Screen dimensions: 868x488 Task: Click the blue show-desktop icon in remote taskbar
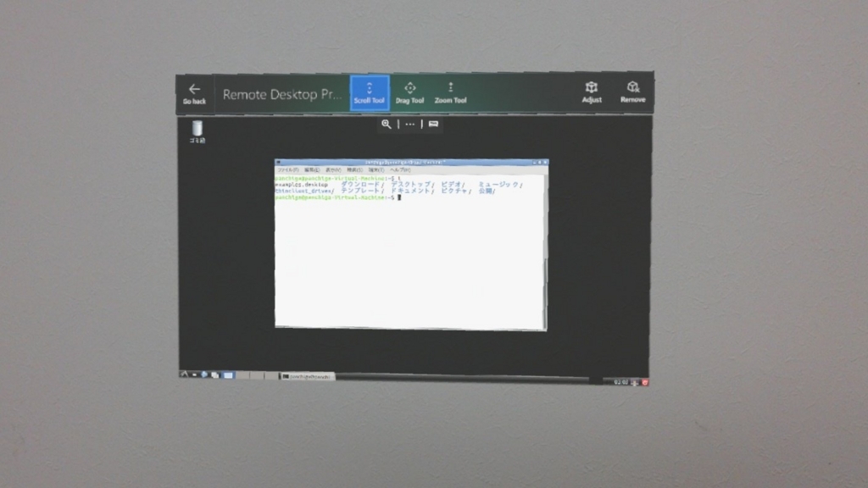click(x=228, y=375)
